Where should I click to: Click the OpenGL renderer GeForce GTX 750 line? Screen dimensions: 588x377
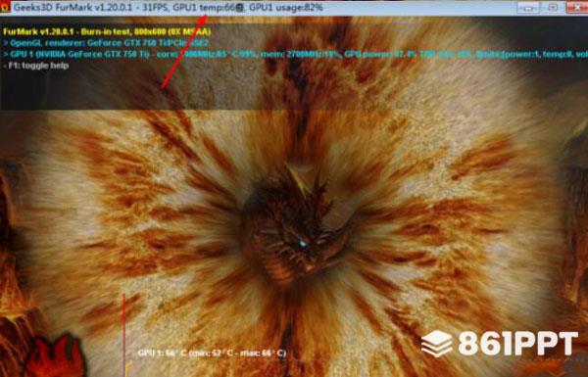(106, 43)
